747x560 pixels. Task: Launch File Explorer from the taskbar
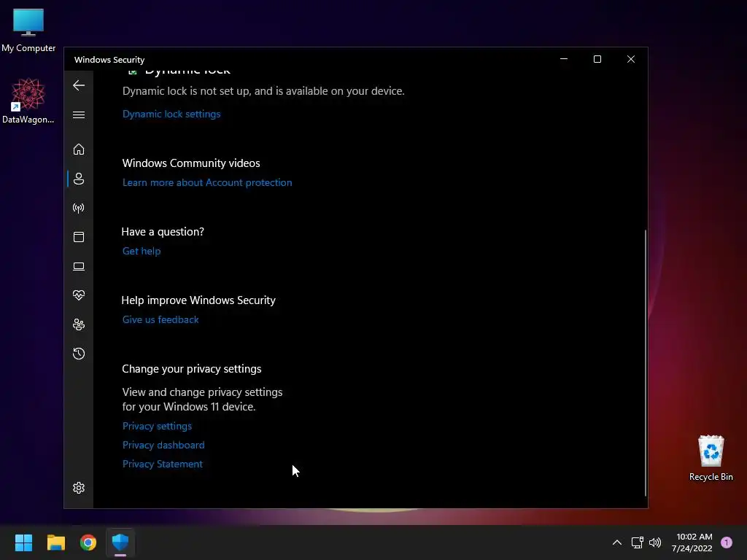point(55,542)
